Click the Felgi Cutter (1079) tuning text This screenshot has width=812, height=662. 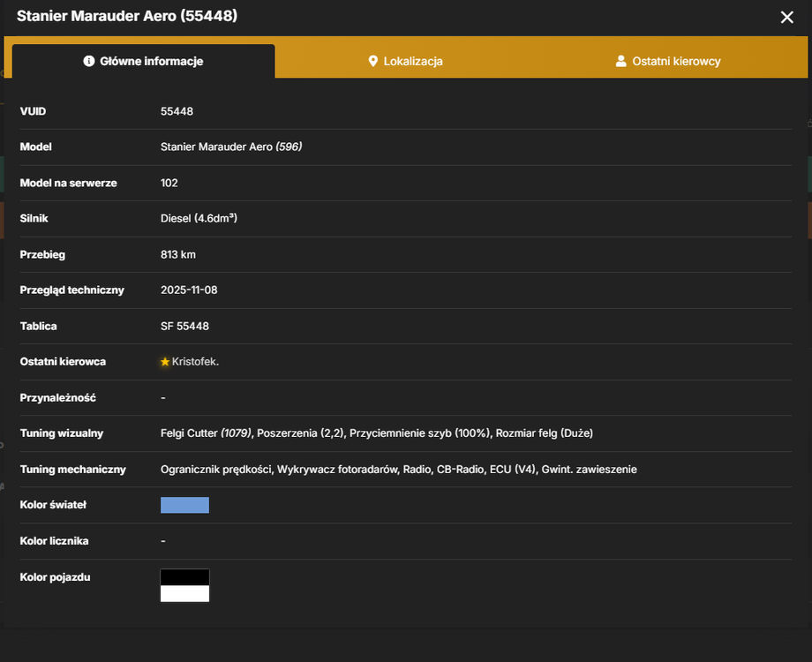coord(207,433)
